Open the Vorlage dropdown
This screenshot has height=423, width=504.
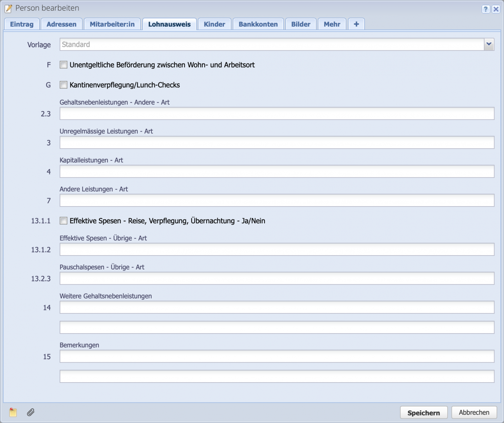pyautogui.click(x=489, y=44)
